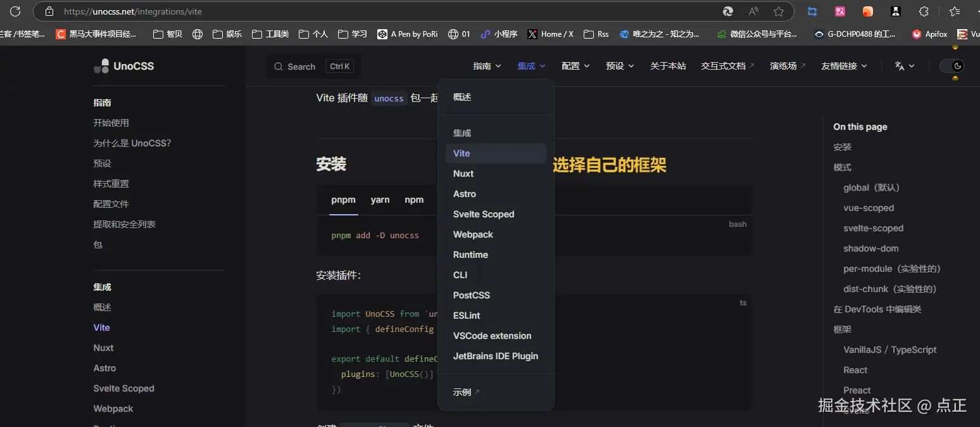This screenshot has height=427, width=980.
Task: Open the language translation dropdown
Action: pos(905,66)
